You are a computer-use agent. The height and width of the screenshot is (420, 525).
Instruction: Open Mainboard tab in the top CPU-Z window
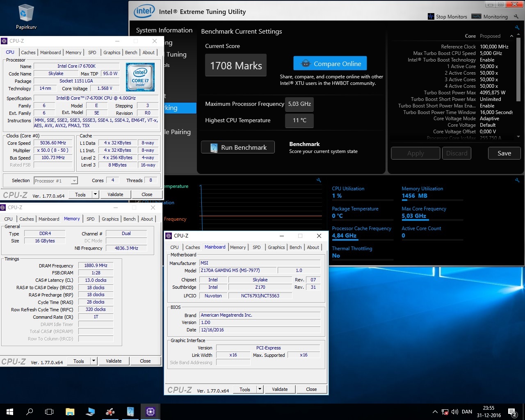(x=50, y=52)
